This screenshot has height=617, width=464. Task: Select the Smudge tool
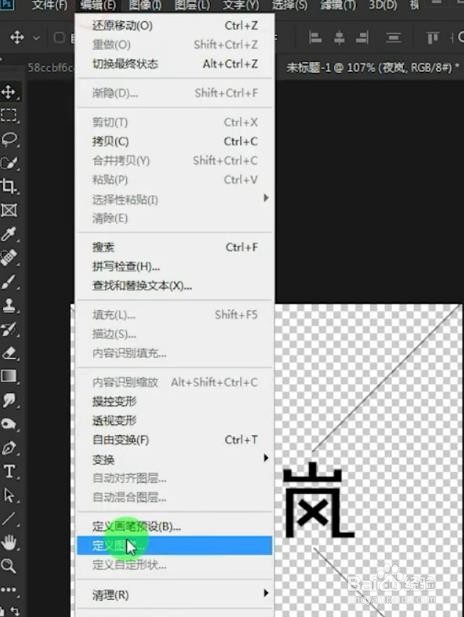9,401
